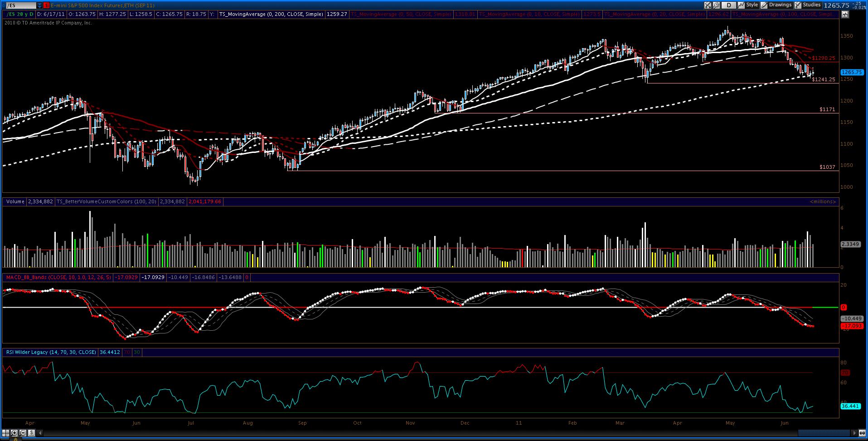Open the Drawings menu
Image resolution: width=868 pixels, height=441 pixels.
pyautogui.click(x=776, y=5)
